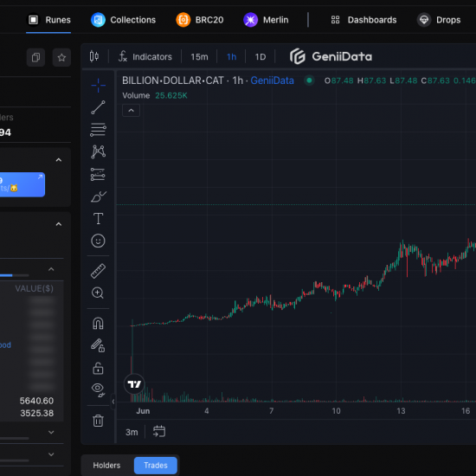
Task: Click the VALUE($) column header
Action: point(34,288)
